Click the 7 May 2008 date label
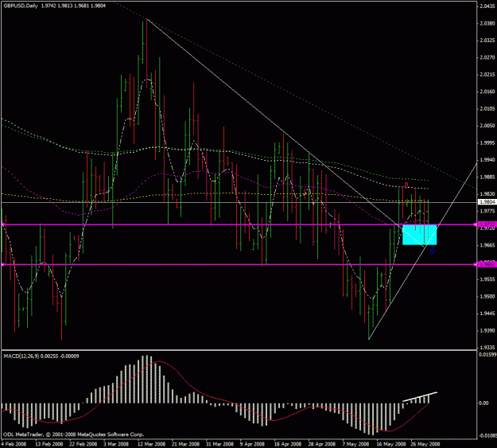This screenshot has height=448, width=497. pos(355,444)
